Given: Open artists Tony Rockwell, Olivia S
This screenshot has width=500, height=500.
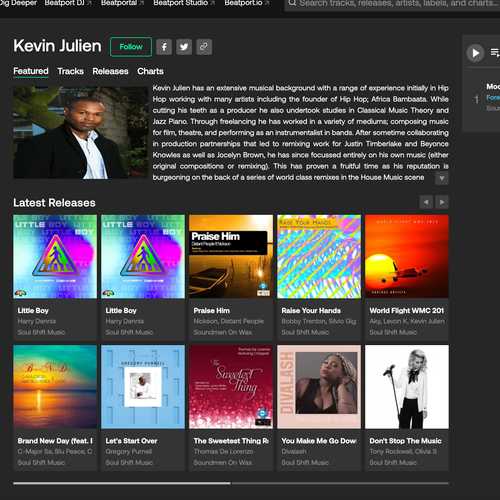Looking at the screenshot, I should [x=403, y=452].
